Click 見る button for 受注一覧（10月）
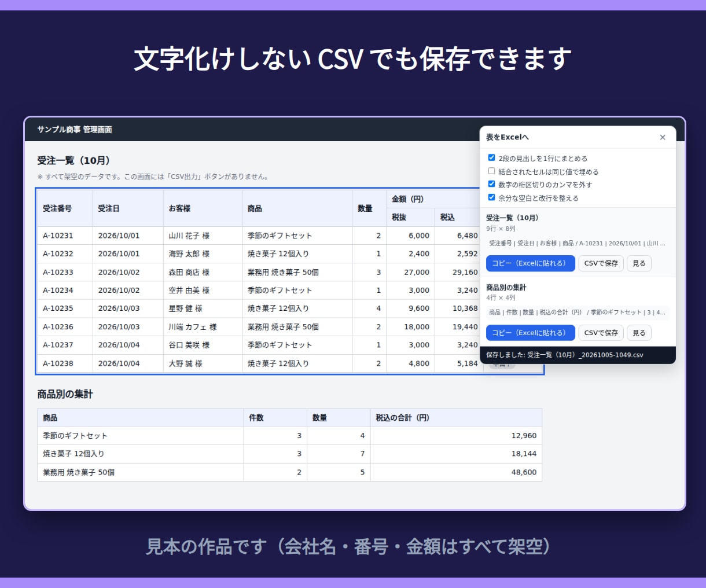The image size is (706, 588). [x=639, y=263]
